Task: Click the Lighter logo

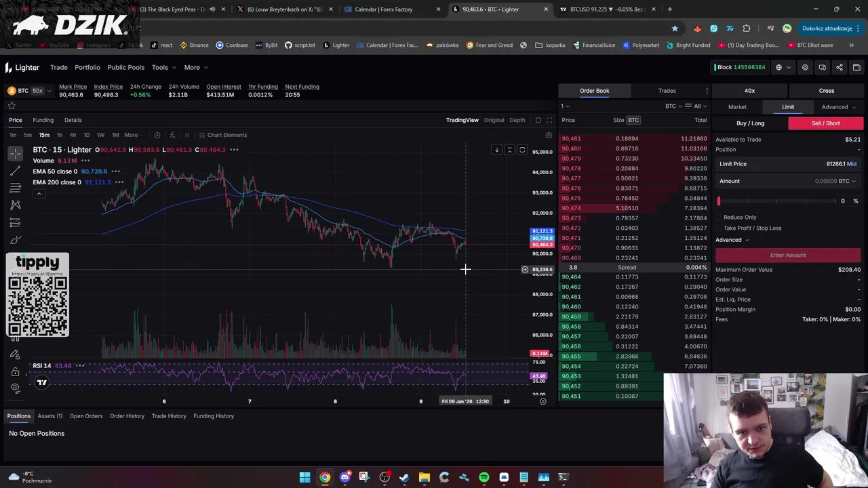Action: [22, 67]
